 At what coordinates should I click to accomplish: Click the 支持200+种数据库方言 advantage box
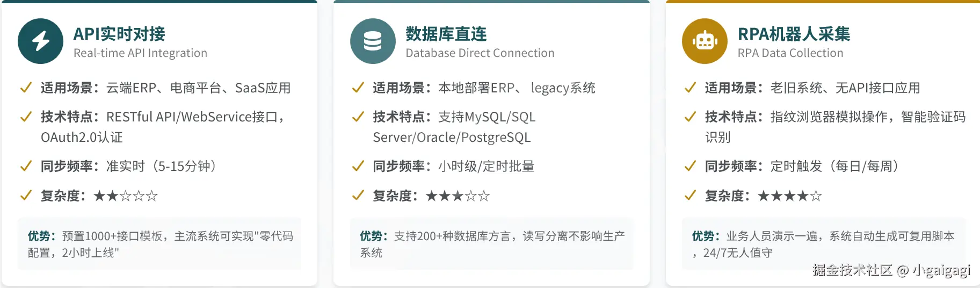(491, 244)
